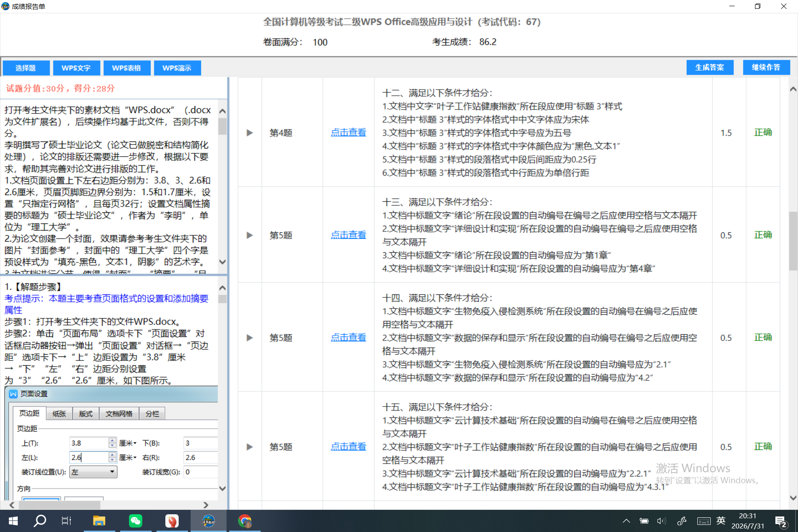Click the horizontal scrollbar thumb

click(x=59, y=505)
